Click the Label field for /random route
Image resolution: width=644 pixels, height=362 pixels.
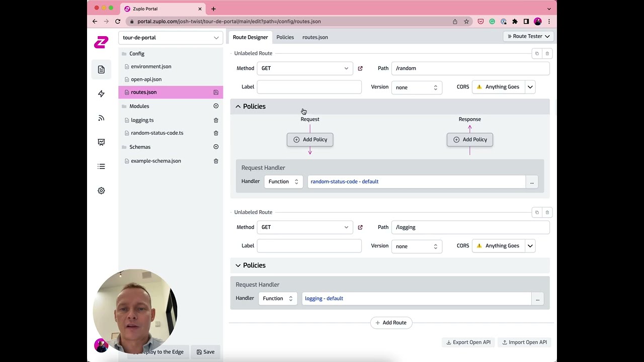(x=309, y=87)
